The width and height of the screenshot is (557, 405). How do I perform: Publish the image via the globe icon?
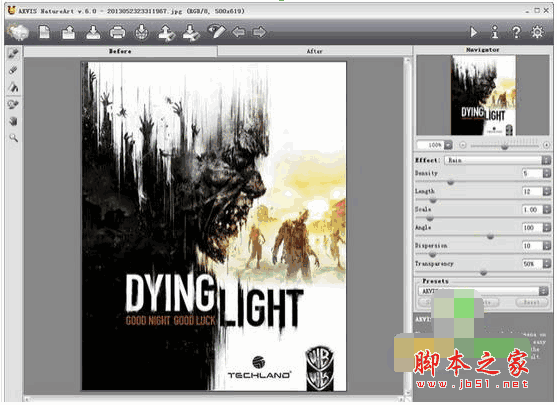click(142, 32)
